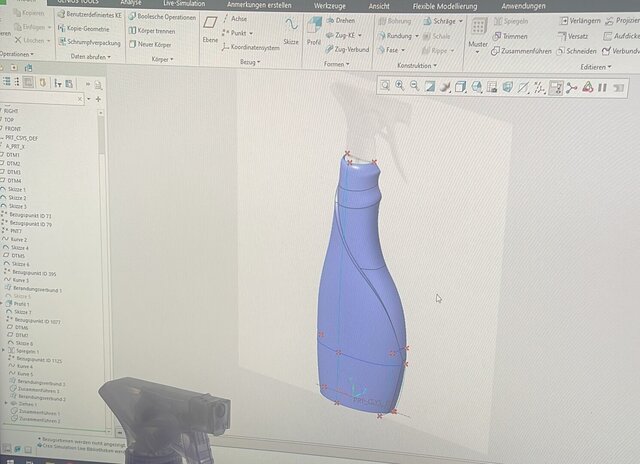Click the pause simulation icon
This screenshot has width=640, height=464.
602,87
